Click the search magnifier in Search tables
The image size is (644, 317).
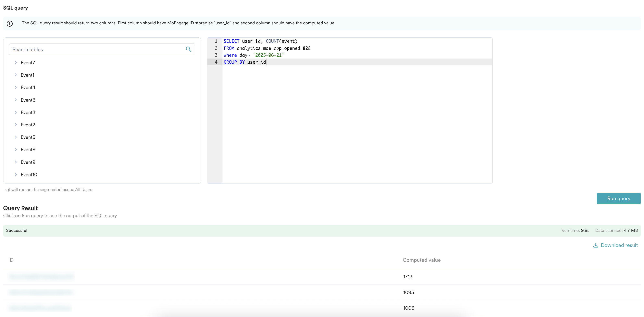pyautogui.click(x=188, y=49)
